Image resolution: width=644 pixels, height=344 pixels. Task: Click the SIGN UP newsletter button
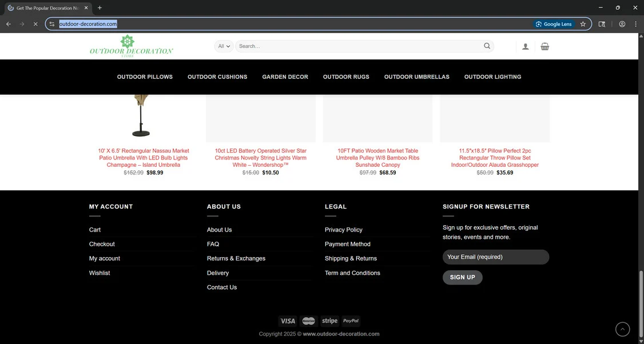(463, 277)
